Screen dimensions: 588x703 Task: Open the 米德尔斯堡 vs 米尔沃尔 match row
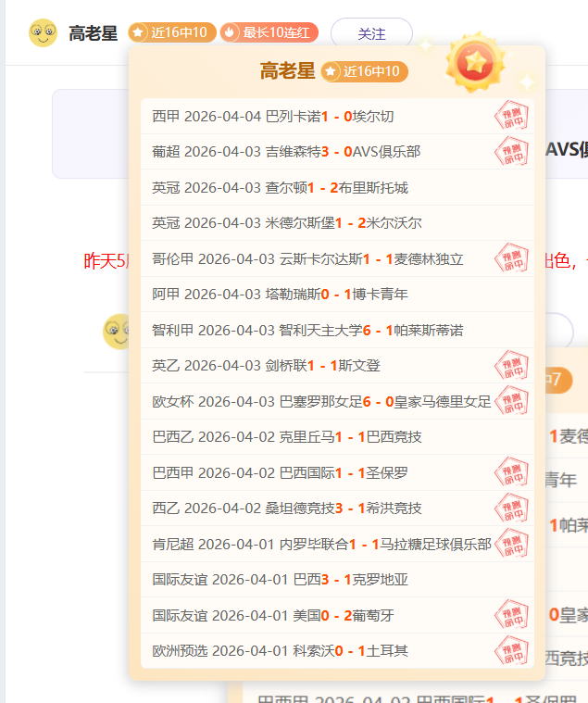[x=287, y=223]
